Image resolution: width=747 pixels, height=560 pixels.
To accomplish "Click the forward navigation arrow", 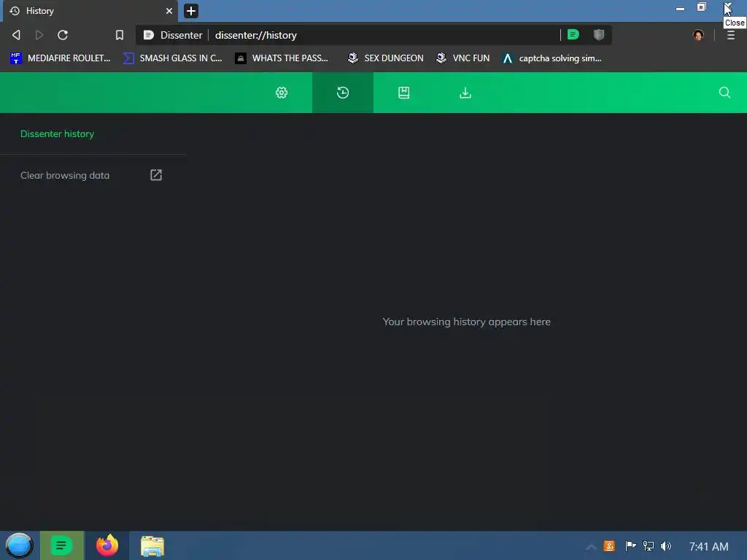I will click(x=39, y=35).
